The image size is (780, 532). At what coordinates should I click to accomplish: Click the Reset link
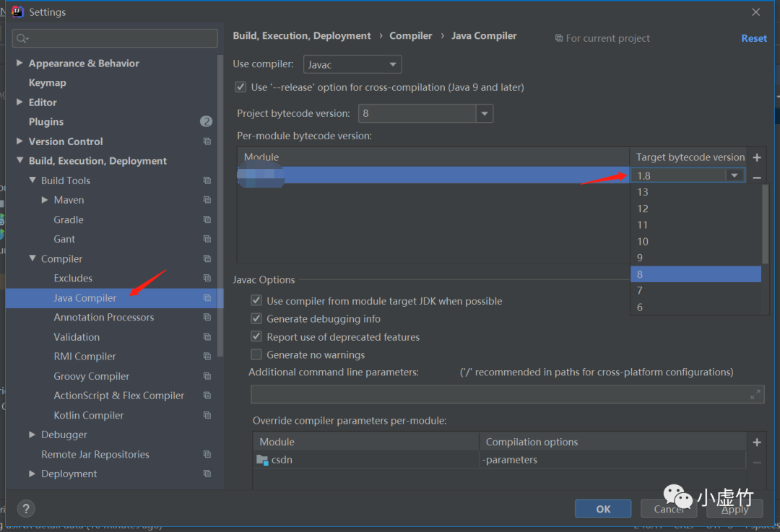point(753,38)
